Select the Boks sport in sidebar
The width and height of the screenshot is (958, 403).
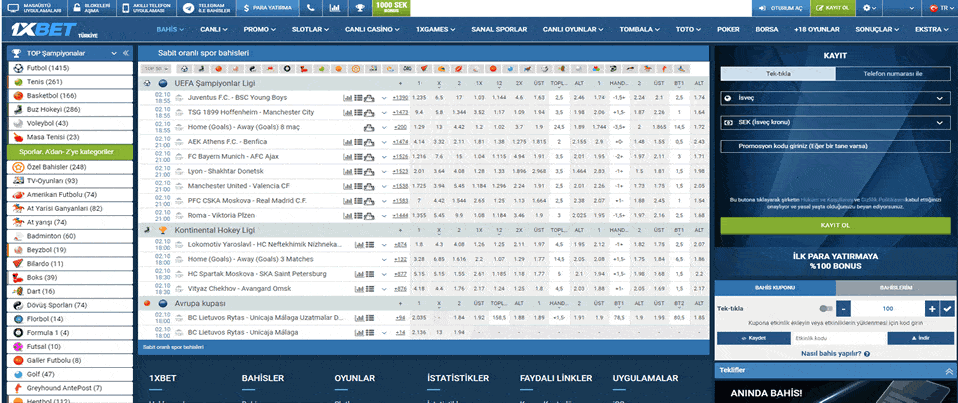[x=71, y=277]
